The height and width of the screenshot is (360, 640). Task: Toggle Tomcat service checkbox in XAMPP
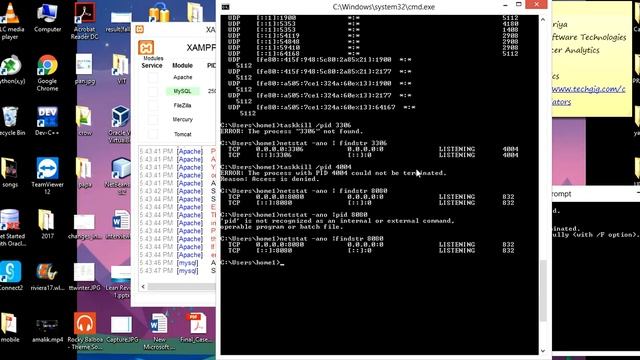pos(153,134)
